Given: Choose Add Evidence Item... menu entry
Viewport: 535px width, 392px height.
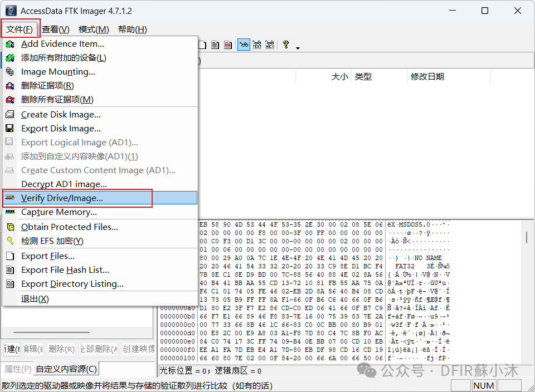Looking at the screenshot, I should click(100, 44).
